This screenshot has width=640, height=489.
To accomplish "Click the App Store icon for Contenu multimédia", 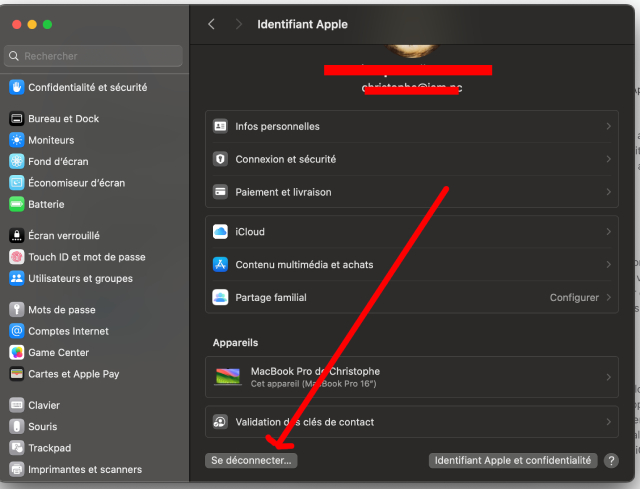I will 220,265.
